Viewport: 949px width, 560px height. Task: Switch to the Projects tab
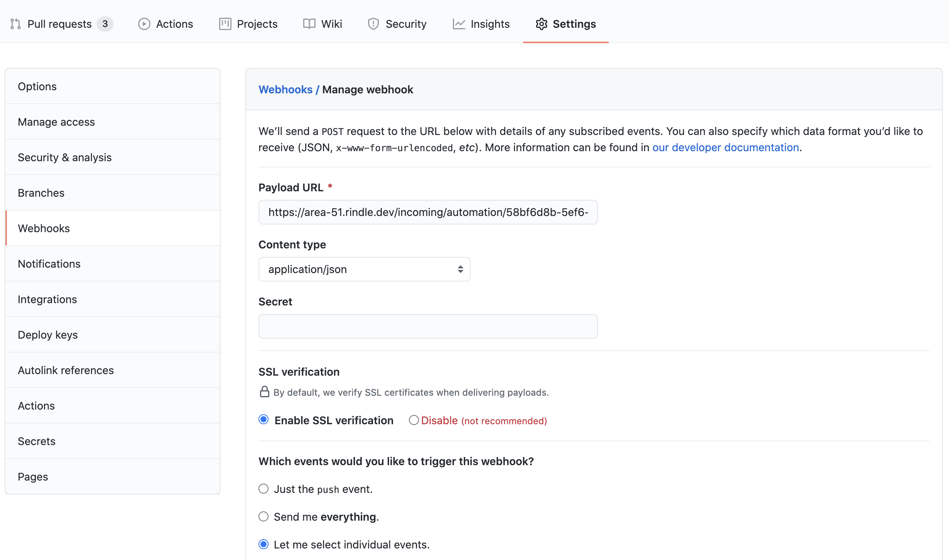click(248, 24)
